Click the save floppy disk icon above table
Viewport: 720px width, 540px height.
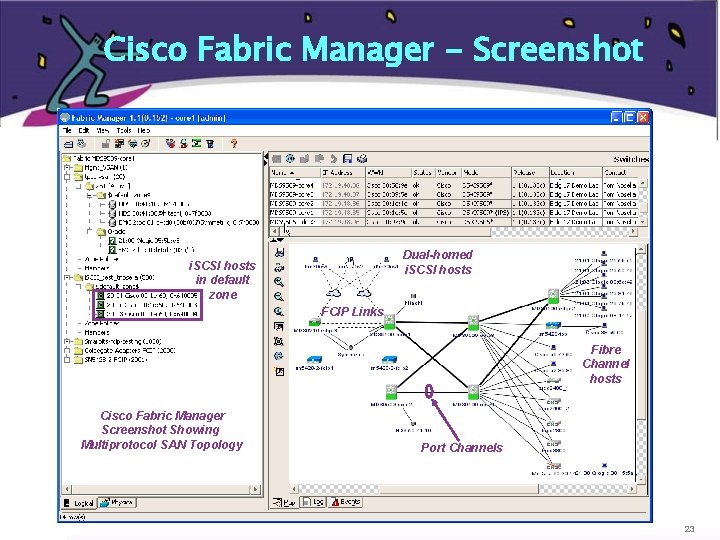coord(348,159)
